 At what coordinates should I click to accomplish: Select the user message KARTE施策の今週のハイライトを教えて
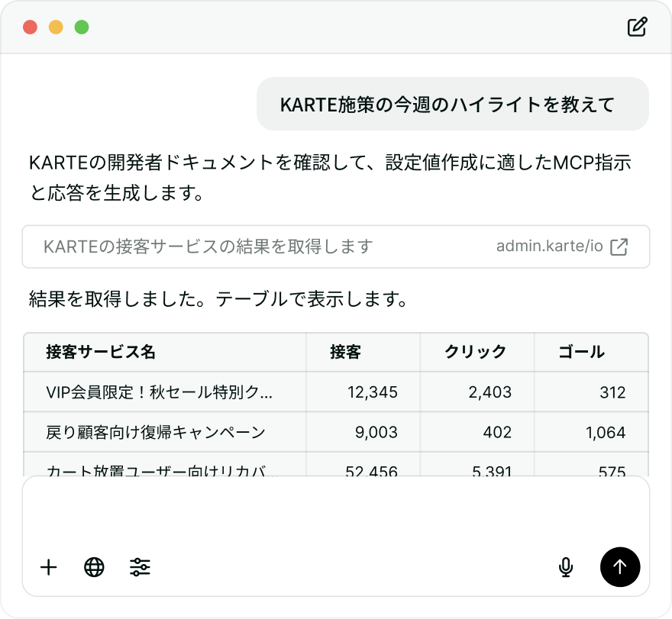[453, 104]
